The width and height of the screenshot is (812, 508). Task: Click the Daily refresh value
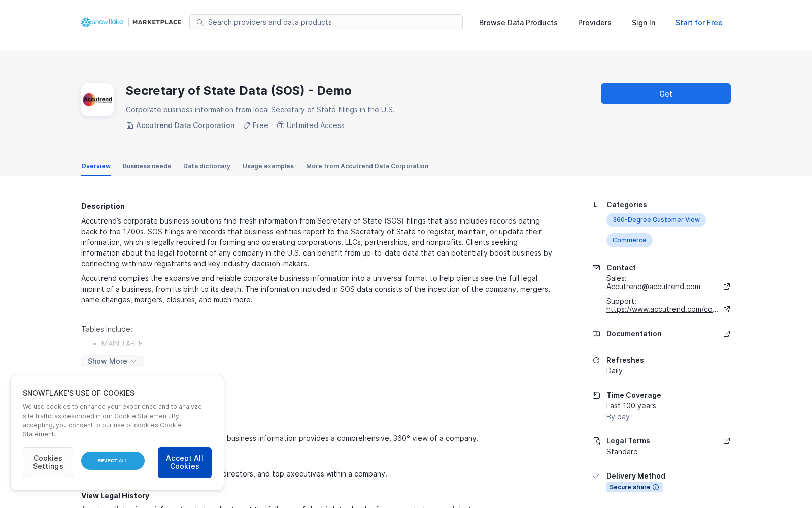[x=614, y=371]
